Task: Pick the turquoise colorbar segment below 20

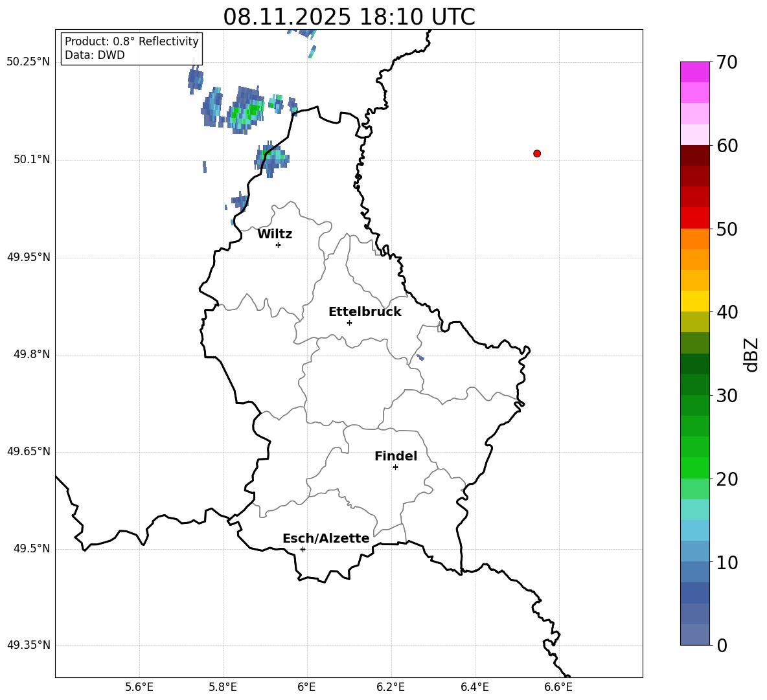Action: pyautogui.click(x=694, y=510)
